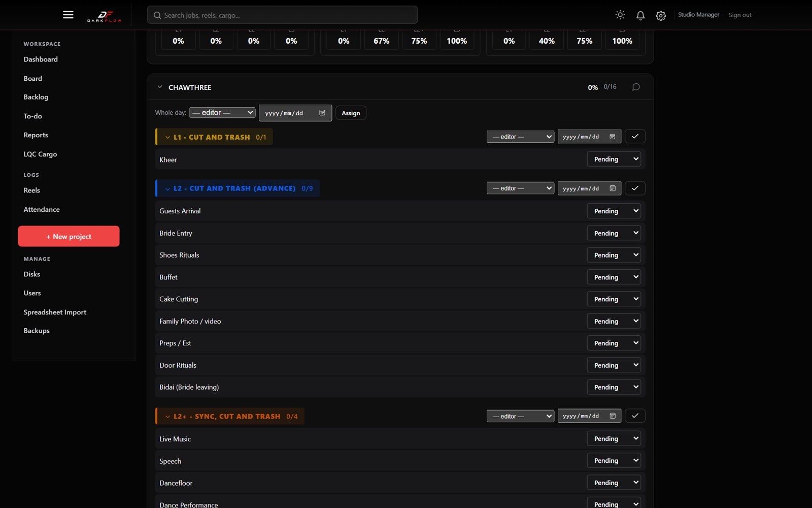Screen dimensions: 812x508
Task: Open Studio Manager profile
Action: pos(698,15)
